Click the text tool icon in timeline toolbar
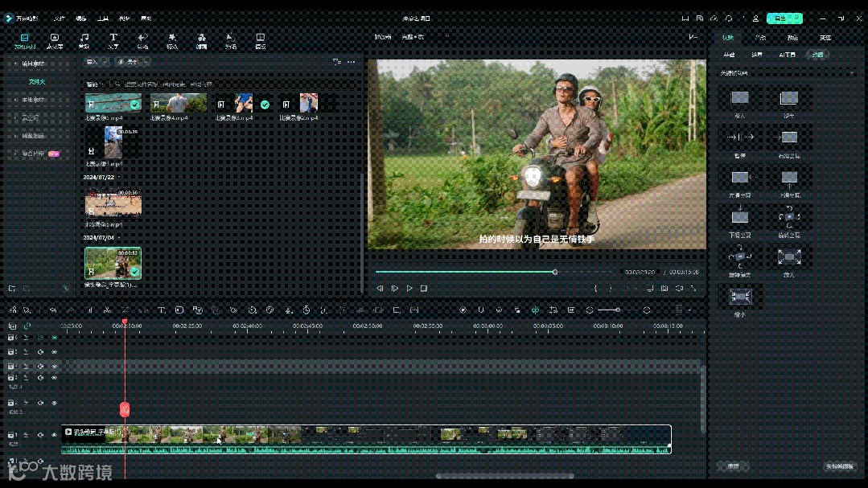Image resolution: width=868 pixels, height=488 pixels. [161, 310]
